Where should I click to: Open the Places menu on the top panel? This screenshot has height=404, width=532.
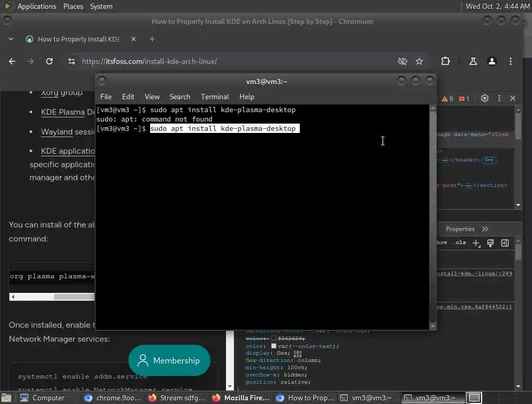(73, 6)
